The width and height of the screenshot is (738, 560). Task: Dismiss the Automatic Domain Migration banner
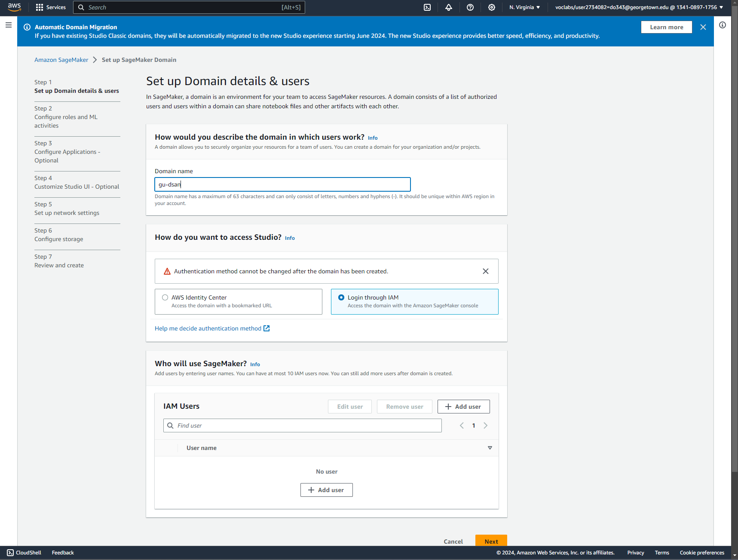pyautogui.click(x=703, y=27)
